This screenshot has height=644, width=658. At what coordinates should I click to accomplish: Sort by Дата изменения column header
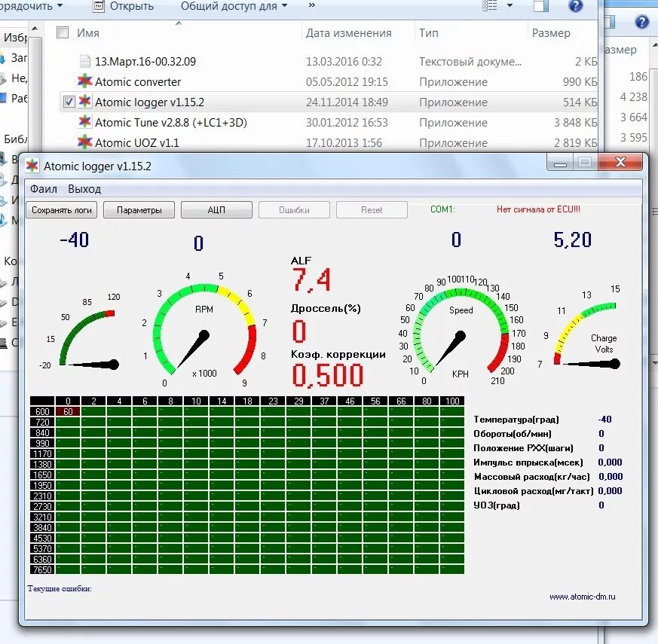348,32
